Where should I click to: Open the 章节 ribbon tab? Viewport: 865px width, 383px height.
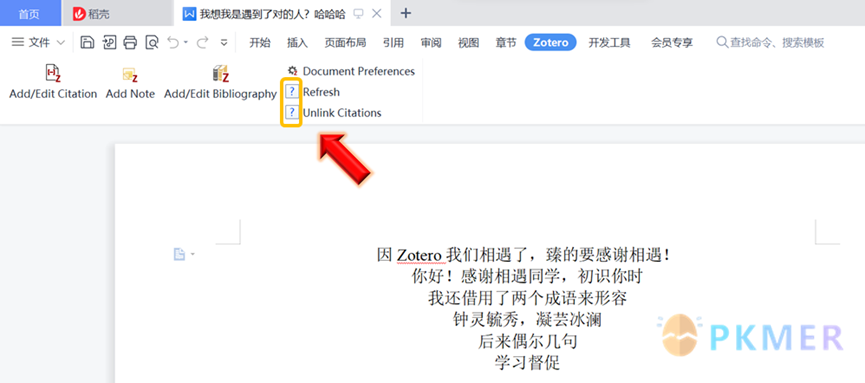[506, 42]
